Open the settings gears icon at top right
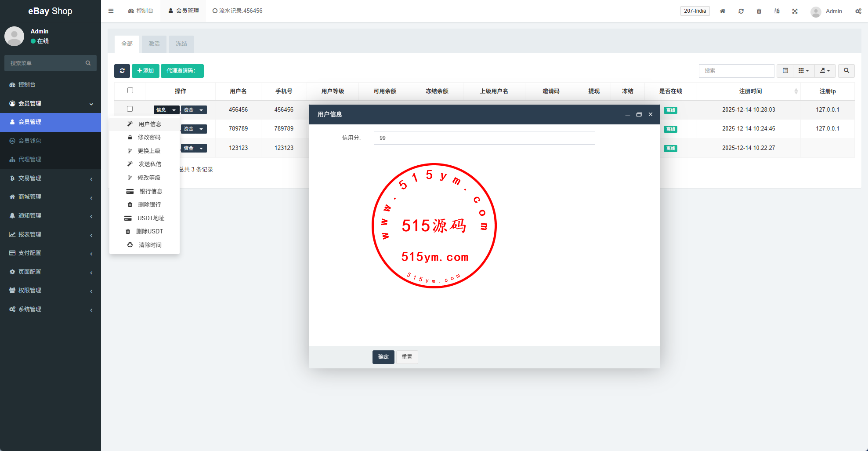868x451 pixels. click(858, 11)
